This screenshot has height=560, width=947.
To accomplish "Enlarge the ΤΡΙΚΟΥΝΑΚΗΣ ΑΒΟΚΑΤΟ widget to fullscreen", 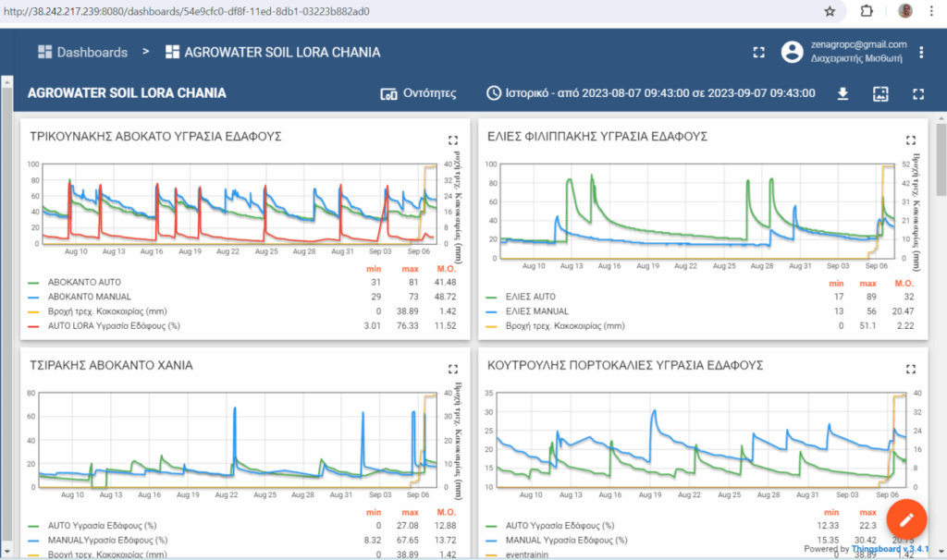I will coord(453,140).
